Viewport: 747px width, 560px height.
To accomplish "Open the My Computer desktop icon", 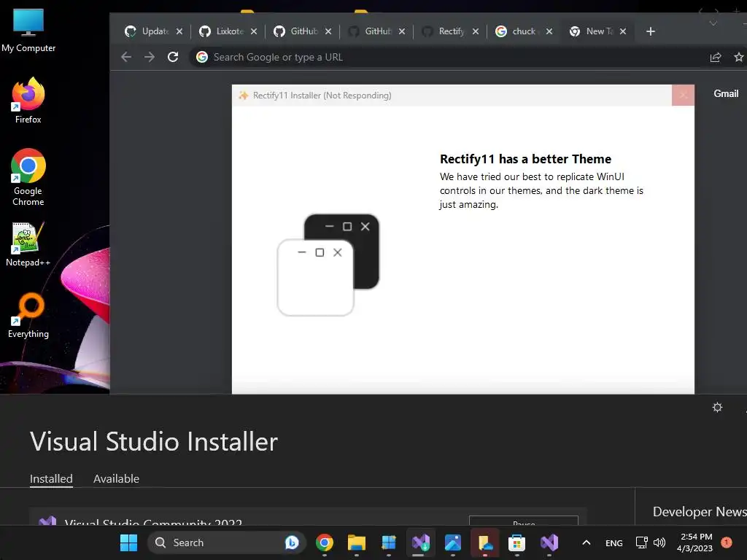I will pyautogui.click(x=28, y=30).
